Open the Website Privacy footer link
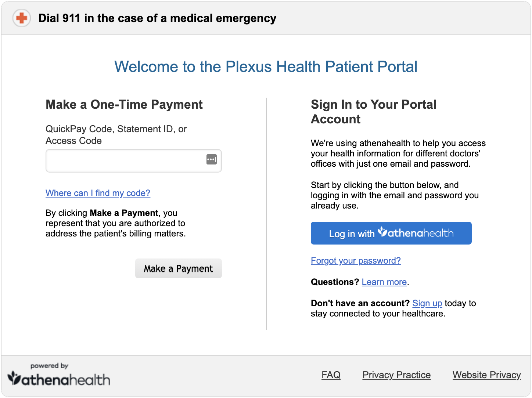This screenshot has width=532, height=398. (x=487, y=375)
